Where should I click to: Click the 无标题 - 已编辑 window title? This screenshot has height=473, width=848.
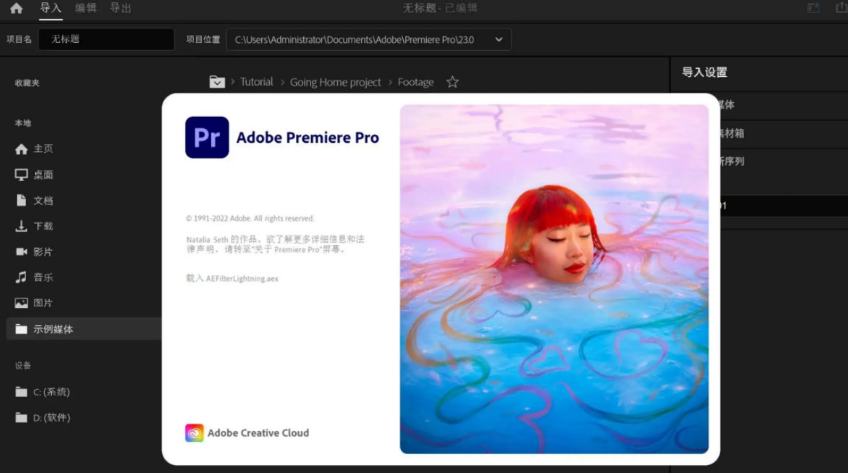(440, 8)
